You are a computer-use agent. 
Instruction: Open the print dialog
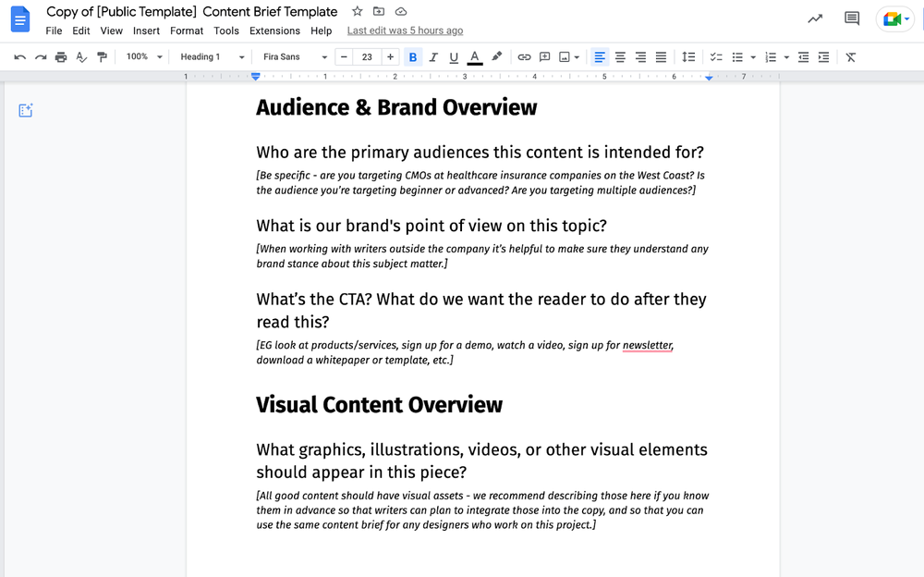(60, 56)
